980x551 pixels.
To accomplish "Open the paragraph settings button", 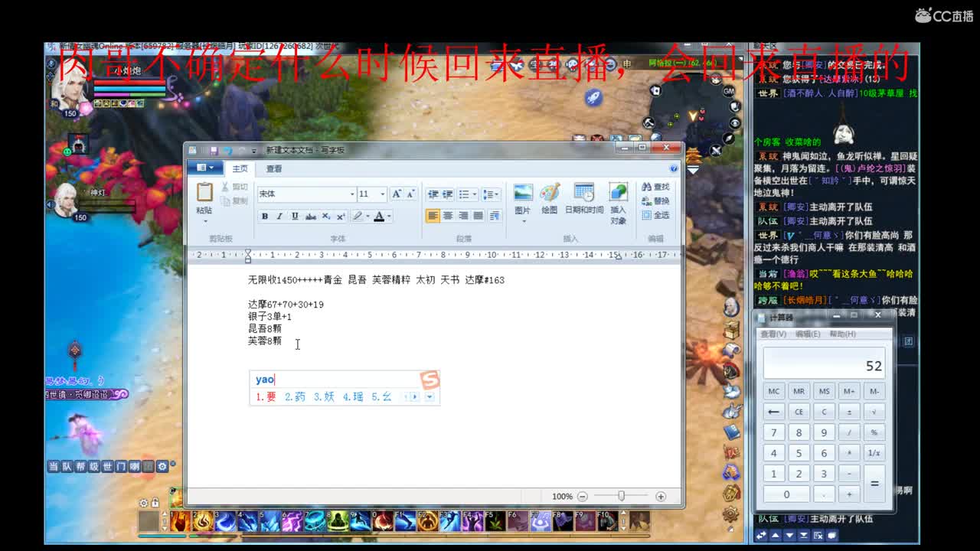I will (x=495, y=216).
